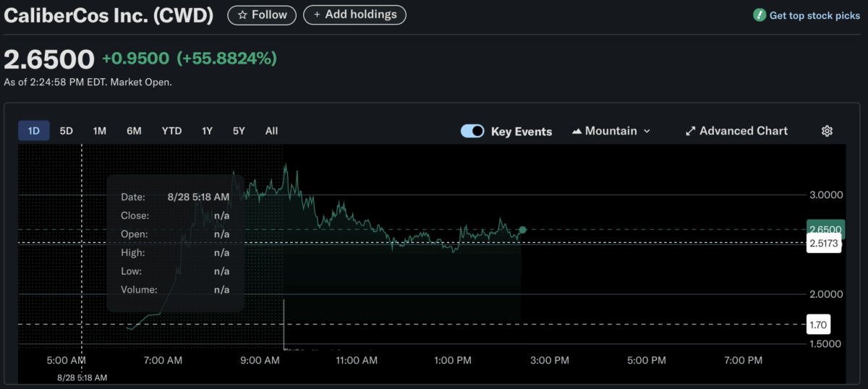Open the Advanced Chart view
The image size is (868, 389).
coord(736,131)
